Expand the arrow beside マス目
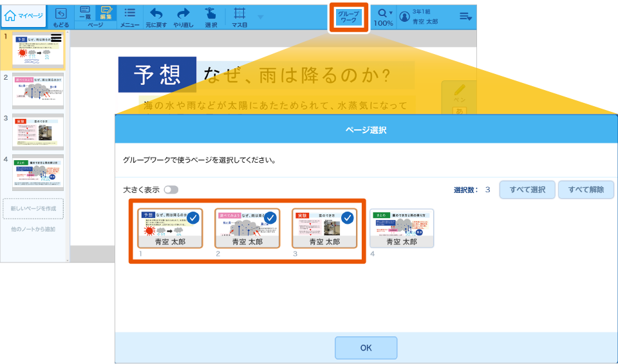618x364 pixels. coord(260,17)
